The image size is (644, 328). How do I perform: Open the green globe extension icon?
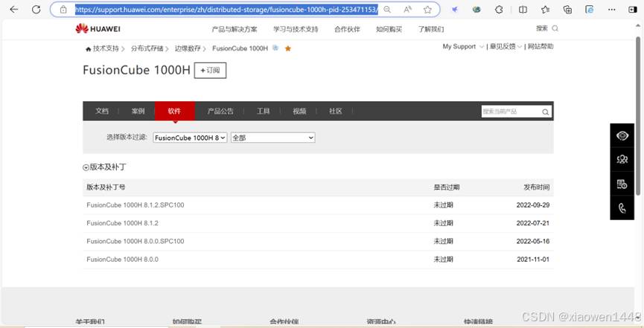(476, 10)
